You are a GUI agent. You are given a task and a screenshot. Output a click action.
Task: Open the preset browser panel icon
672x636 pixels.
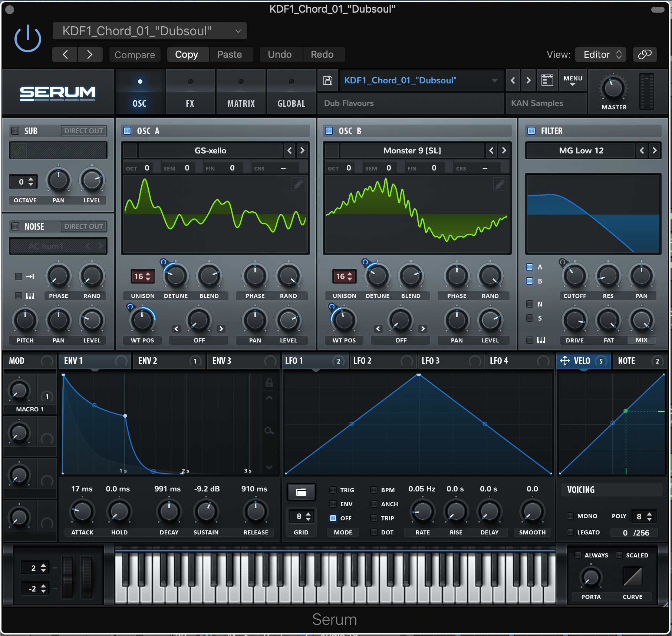(x=547, y=80)
